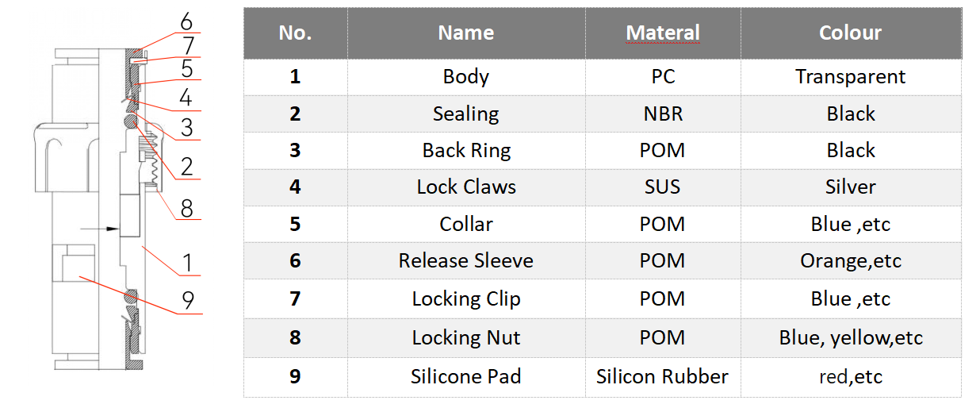Viewport: 980px width, 408px height.
Task: Click the "Release Sleeve" cell
Action: 465,260
